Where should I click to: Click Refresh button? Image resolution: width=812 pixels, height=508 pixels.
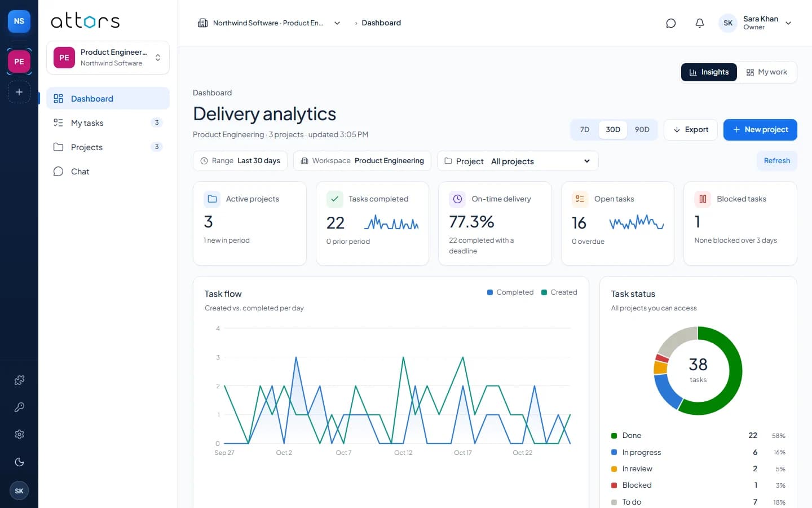(776, 161)
